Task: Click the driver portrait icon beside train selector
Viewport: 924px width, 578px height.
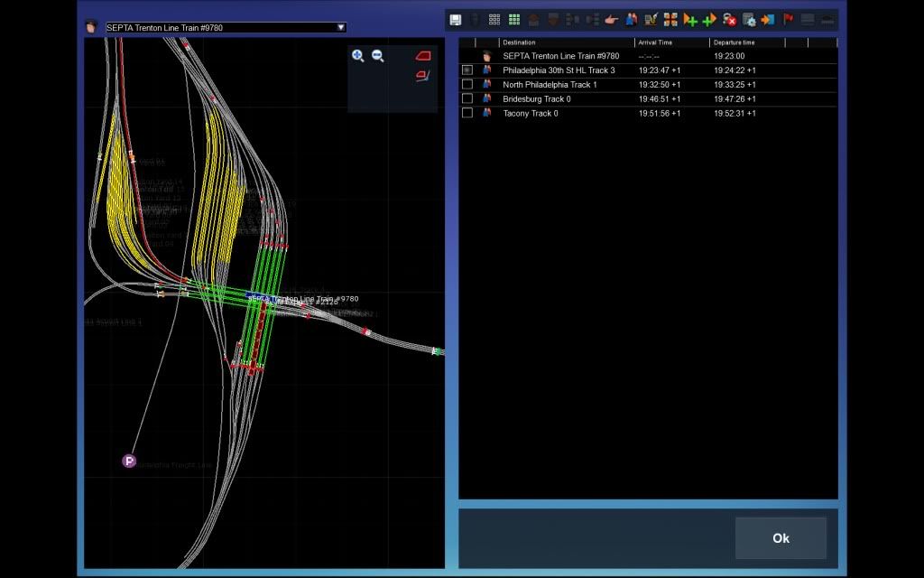Action: click(x=91, y=26)
